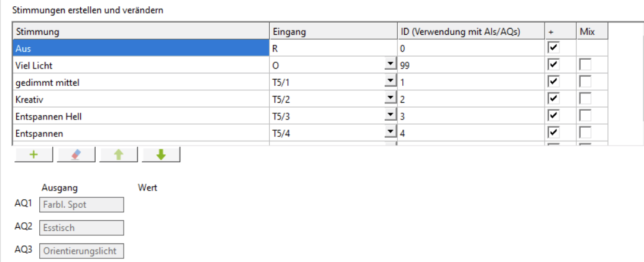Open Eingang dropdown showing T5/4
The height and width of the screenshot is (262, 644).
pos(390,132)
